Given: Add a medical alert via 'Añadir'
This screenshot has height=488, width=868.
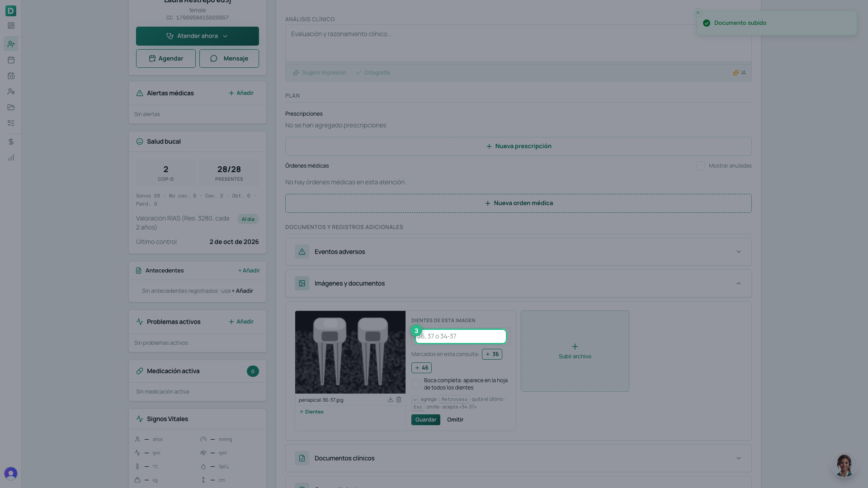Looking at the screenshot, I should 241,93.
